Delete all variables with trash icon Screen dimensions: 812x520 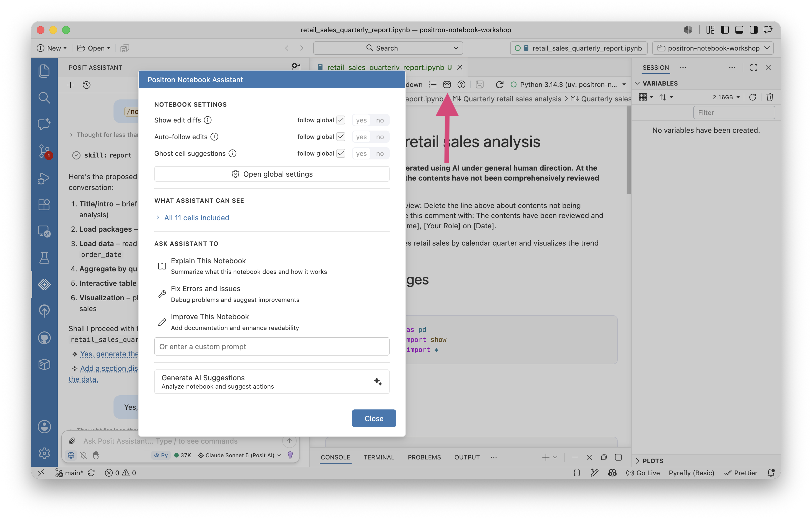pos(770,97)
